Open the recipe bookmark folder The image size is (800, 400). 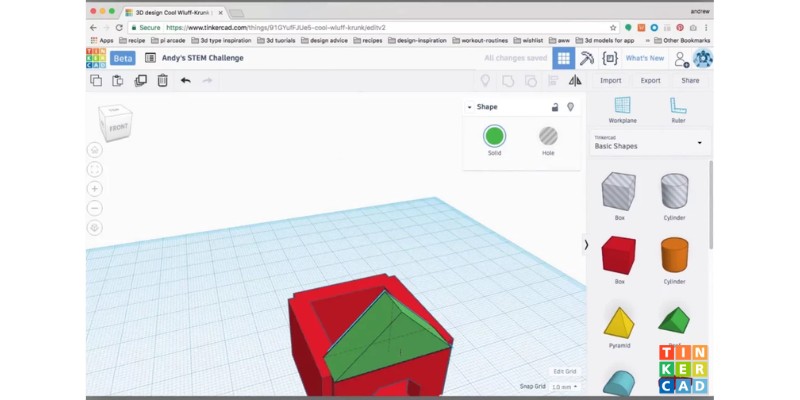tap(132, 40)
